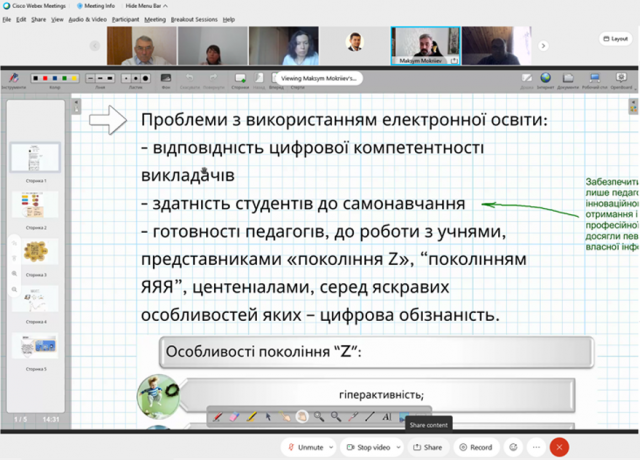Open the Audio & Video menu
The height and width of the screenshot is (460, 640).
[x=87, y=19]
